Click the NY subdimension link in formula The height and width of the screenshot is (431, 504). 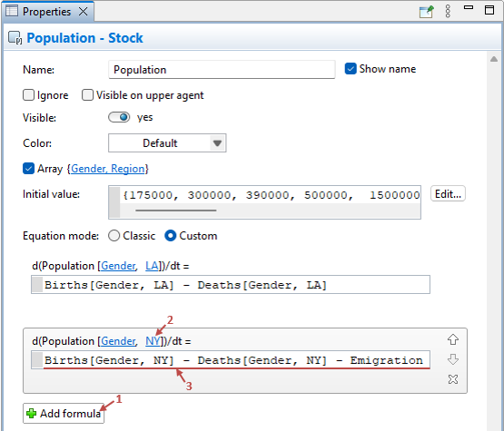pos(153,341)
